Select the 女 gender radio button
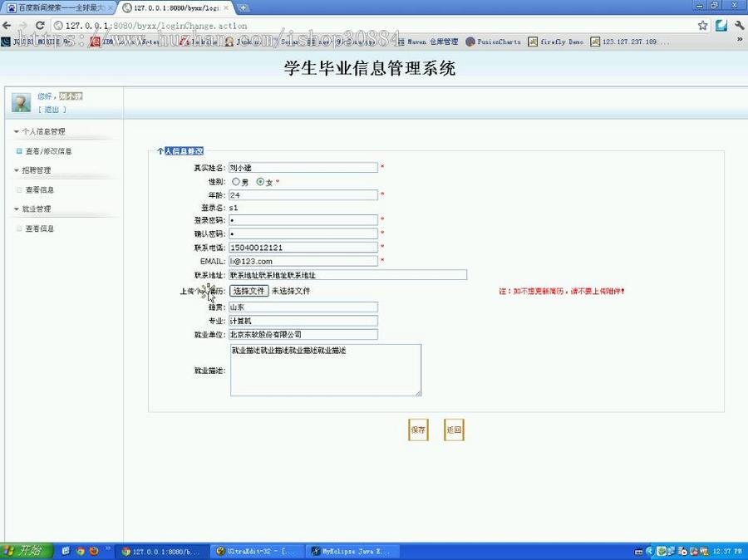Screen dimensions: 748x560 coord(261,182)
